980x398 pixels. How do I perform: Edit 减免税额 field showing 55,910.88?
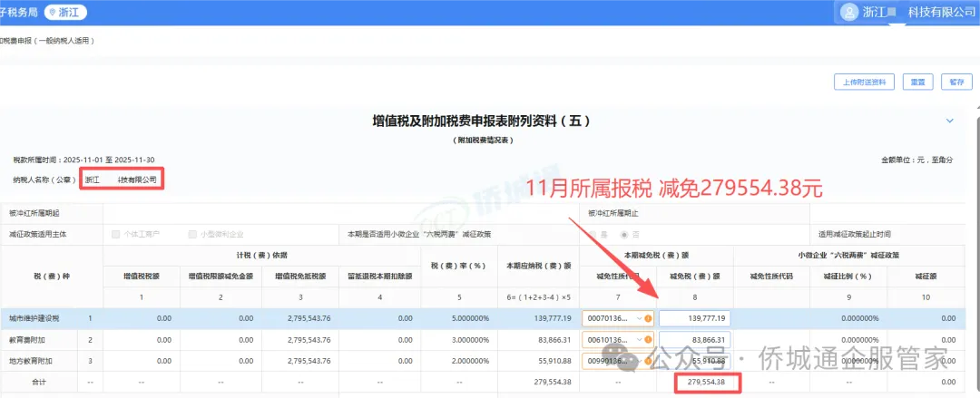pos(695,361)
